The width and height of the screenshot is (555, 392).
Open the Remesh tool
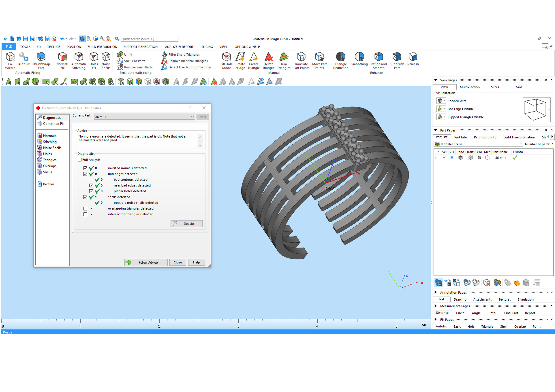coord(413,59)
